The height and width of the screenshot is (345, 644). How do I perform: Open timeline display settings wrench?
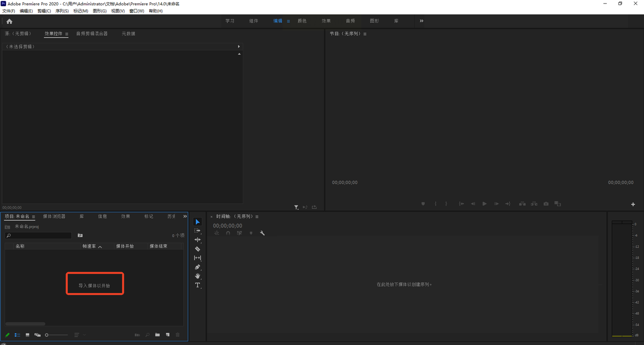[263, 233]
